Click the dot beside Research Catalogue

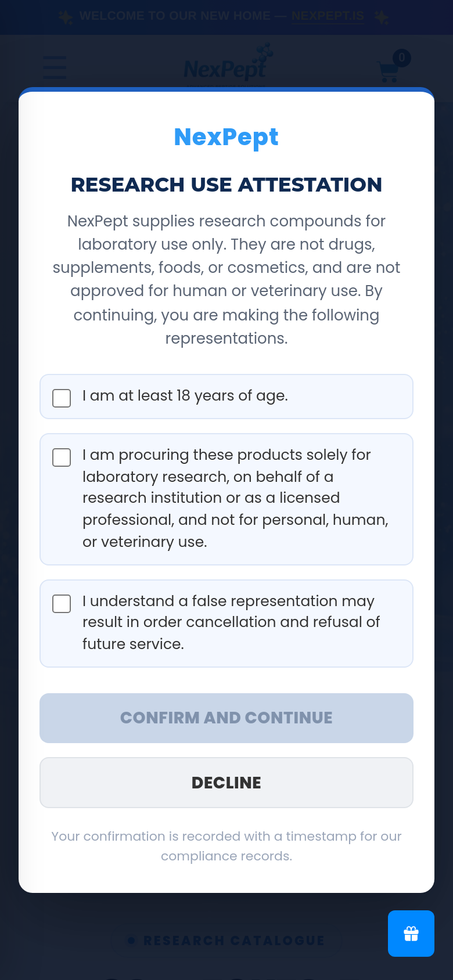coord(131,941)
